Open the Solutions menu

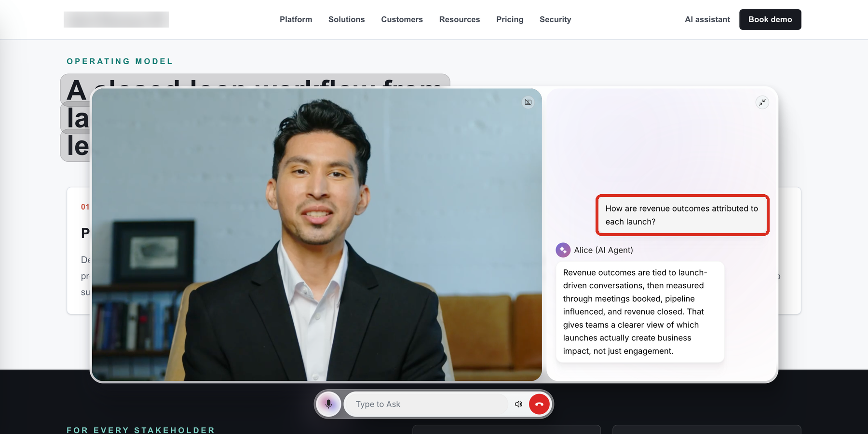click(347, 19)
